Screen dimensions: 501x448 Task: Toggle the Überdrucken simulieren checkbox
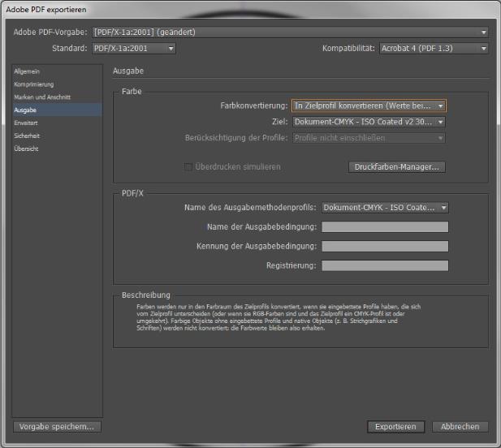(x=188, y=166)
